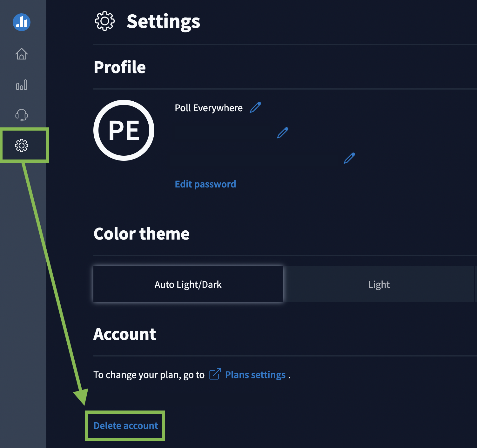477x448 pixels.
Task: Select Auto Light/Dark theme option
Action: 188,284
